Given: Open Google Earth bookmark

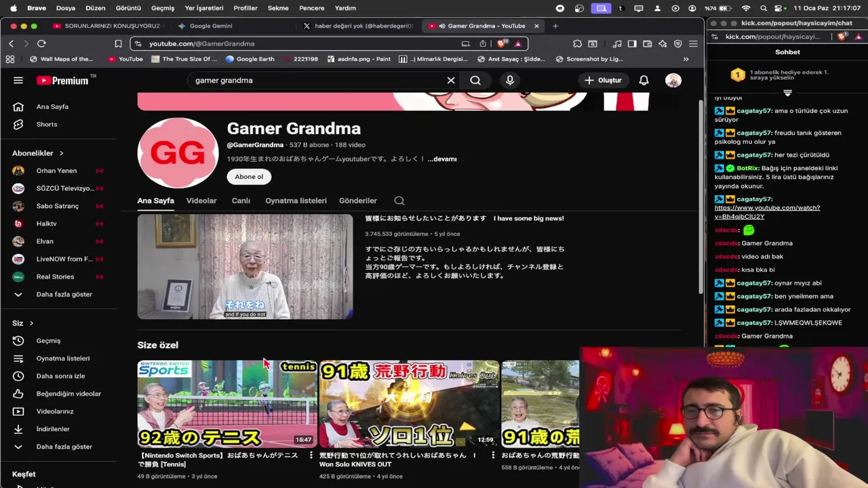Looking at the screenshot, I should (x=250, y=59).
